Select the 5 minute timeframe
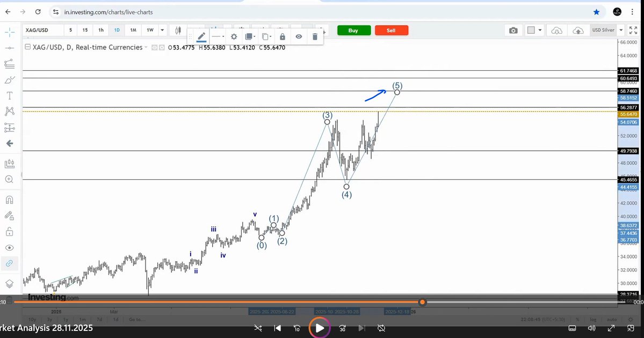Viewport: 644px width, 338px height. point(71,30)
